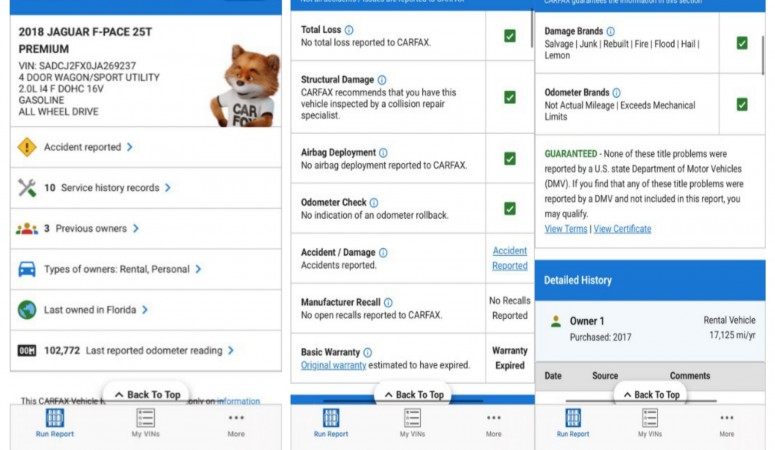Open Odometer Check info icon
Image resolution: width=775 pixels, height=450 pixels.
374,203
